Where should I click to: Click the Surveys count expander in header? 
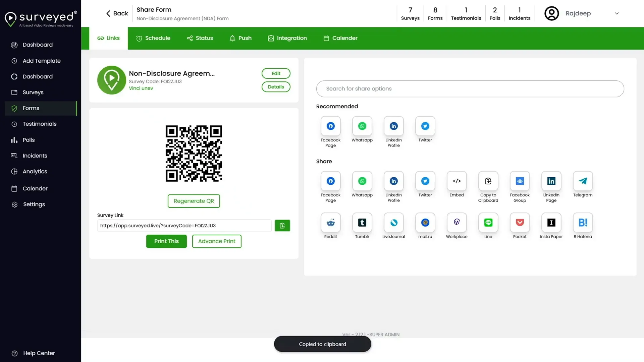(410, 13)
